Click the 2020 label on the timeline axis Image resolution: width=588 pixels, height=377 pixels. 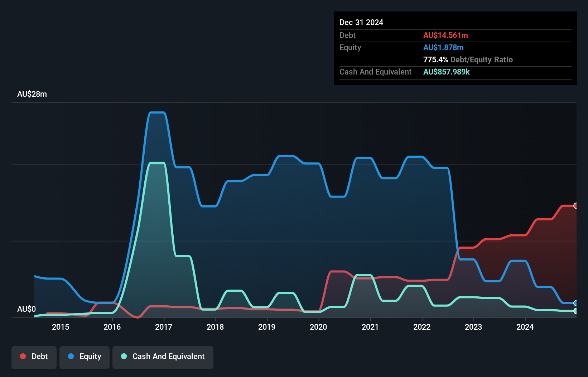pyautogui.click(x=318, y=327)
